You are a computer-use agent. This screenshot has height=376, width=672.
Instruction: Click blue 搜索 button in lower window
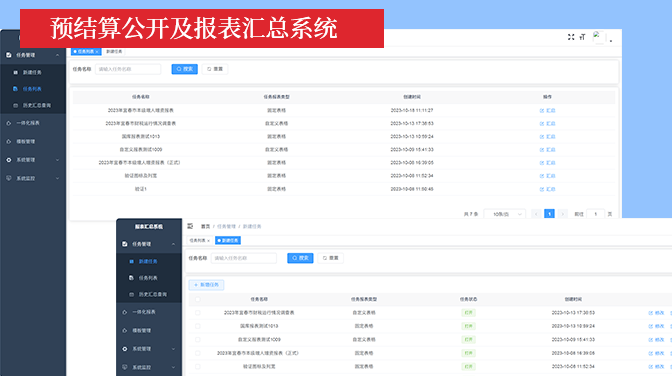[300, 258]
